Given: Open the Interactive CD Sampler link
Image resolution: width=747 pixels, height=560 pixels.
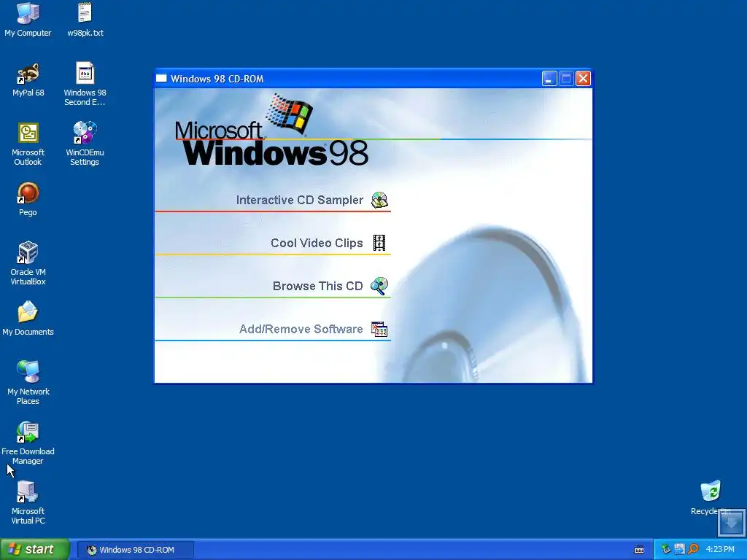Looking at the screenshot, I should 300,200.
